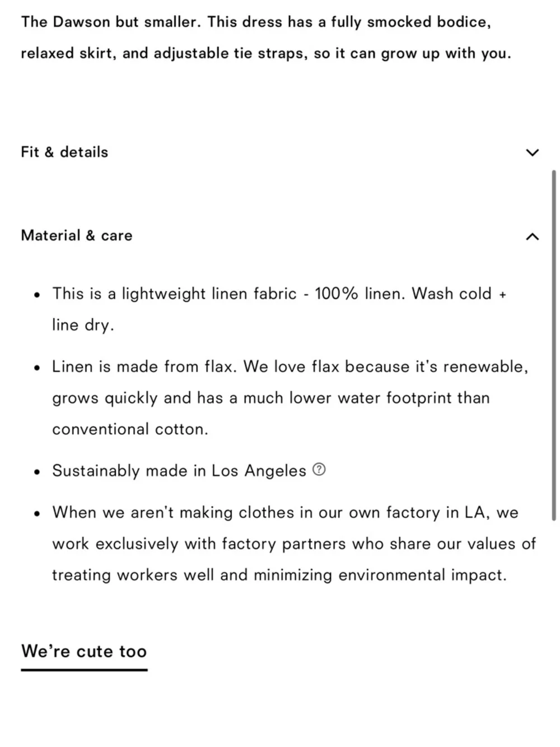This screenshot has height=747, width=560.
Task: Click the Sustainably made in Los Angeles text
Action: pyautogui.click(x=179, y=471)
